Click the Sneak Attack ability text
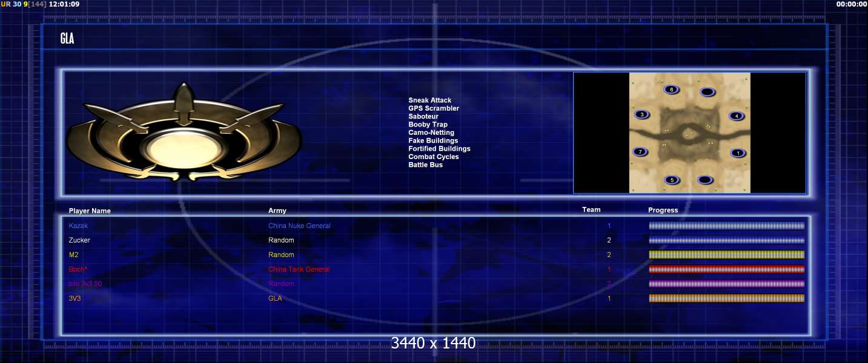Screen dimensions: 868x363 click(x=429, y=100)
